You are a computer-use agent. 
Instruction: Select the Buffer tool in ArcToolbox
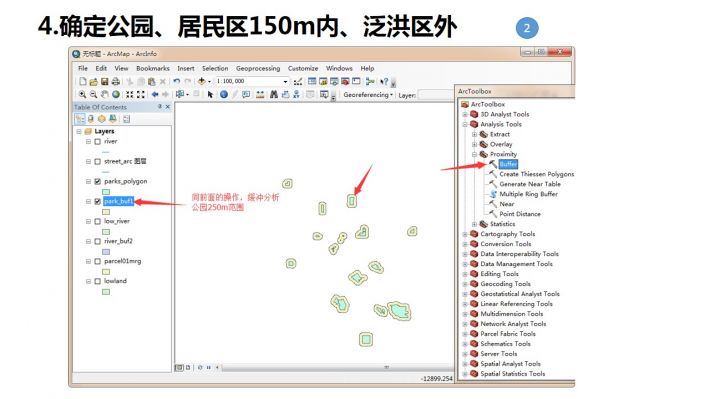(x=508, y=164)
